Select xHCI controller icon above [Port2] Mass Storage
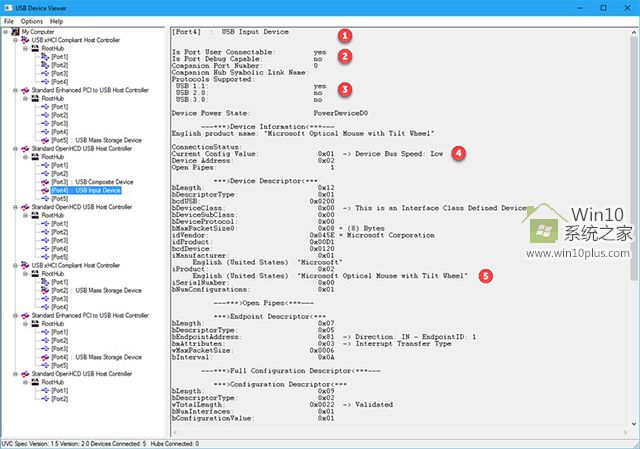The width and height of the screenshot is (640, 449). click(25, 265)
